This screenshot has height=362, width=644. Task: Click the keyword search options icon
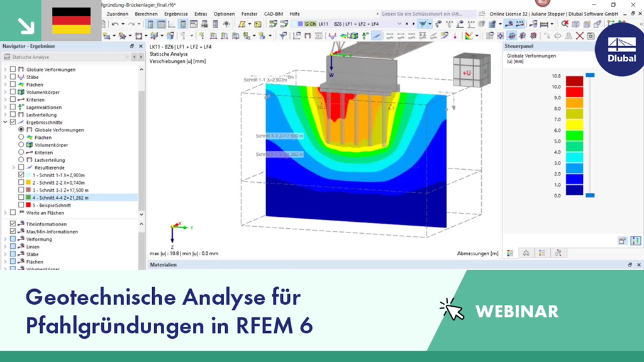tap(482, 14)
